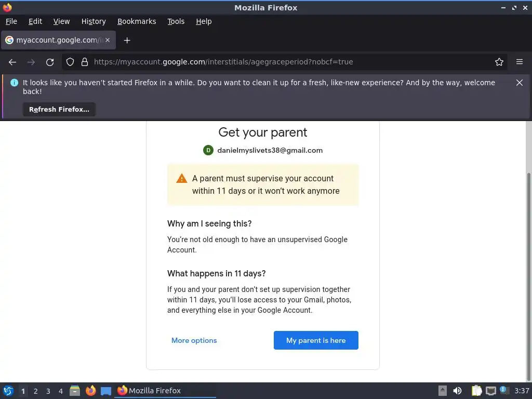Reload the current page
This screenshot has height=399, width=532.
coord(50,62)
